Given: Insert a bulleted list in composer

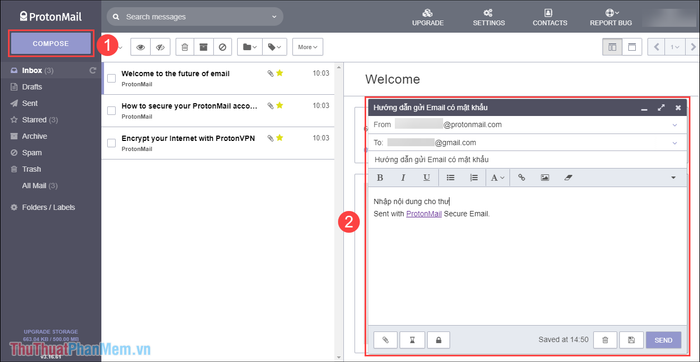Looking at the screenshot, I should [x=450, y=178].
